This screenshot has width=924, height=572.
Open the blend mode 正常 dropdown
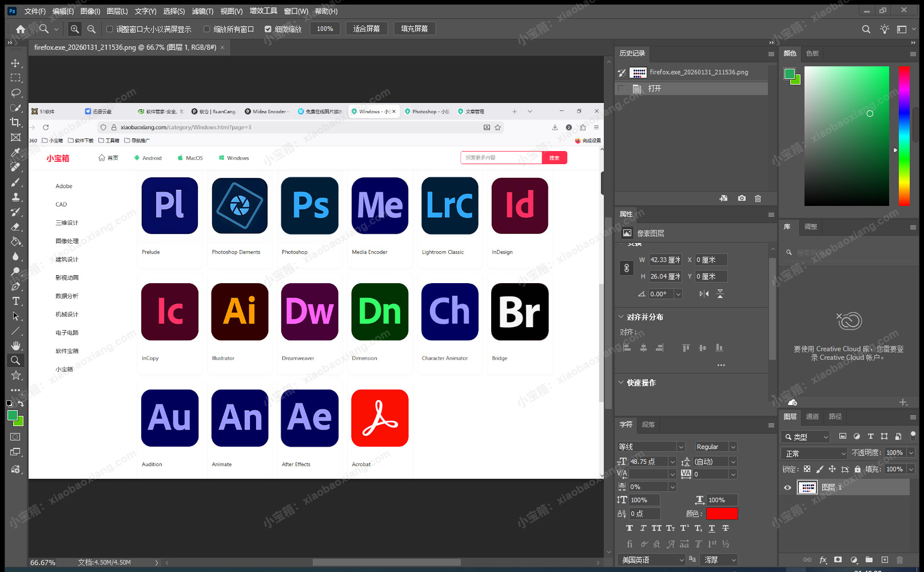tap(814, 453)
